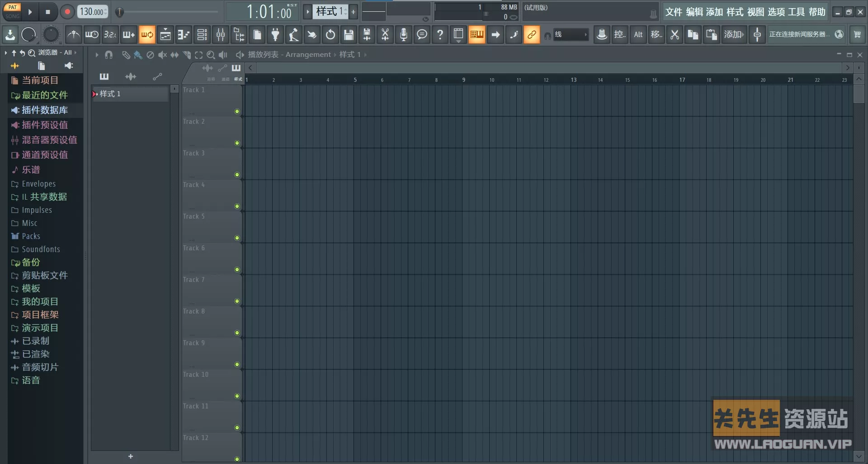
Task: Expand the Soundfonts folder in the browser
Action: click(x=41, y=249)
